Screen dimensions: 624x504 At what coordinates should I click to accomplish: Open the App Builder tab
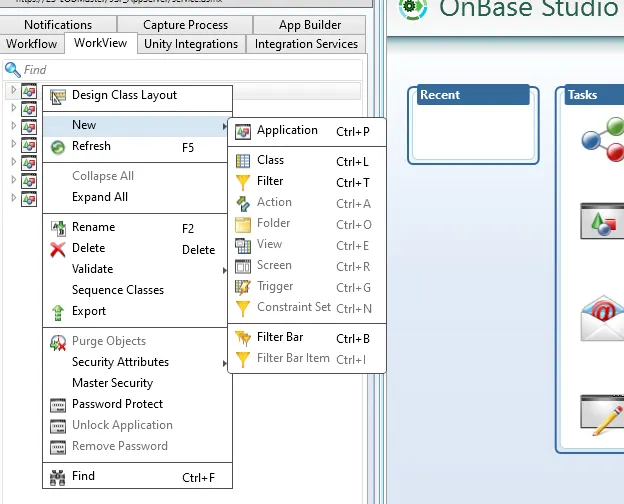pos(309,25)
